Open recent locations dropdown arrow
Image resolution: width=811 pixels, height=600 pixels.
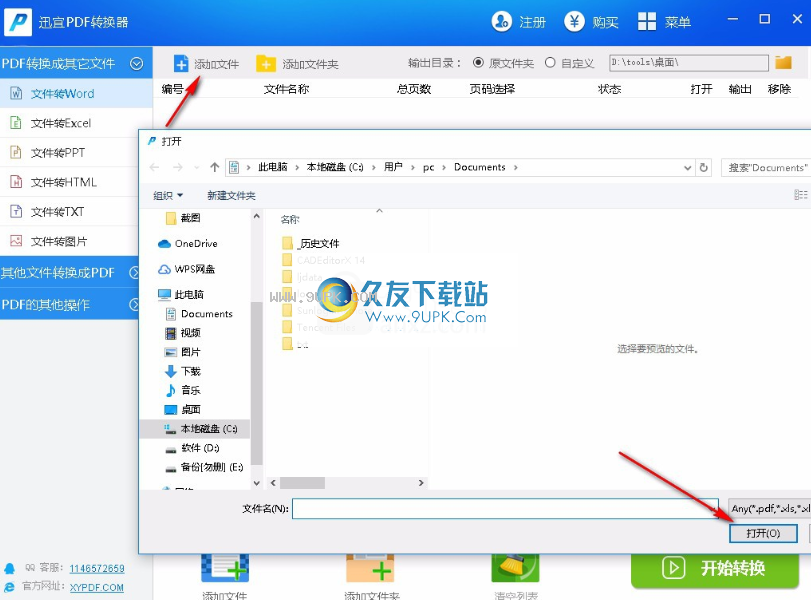[x=197, y=168]
